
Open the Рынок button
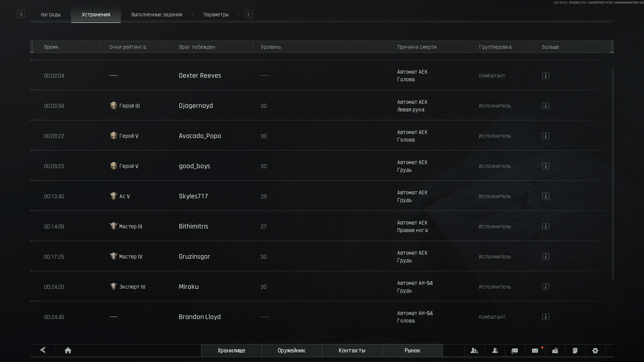pos(412,350)
